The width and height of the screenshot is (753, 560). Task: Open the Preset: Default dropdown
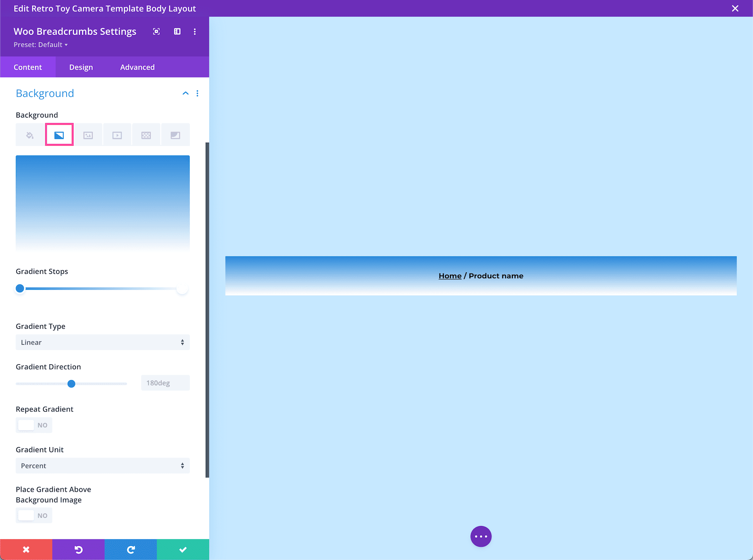[41, 44]
